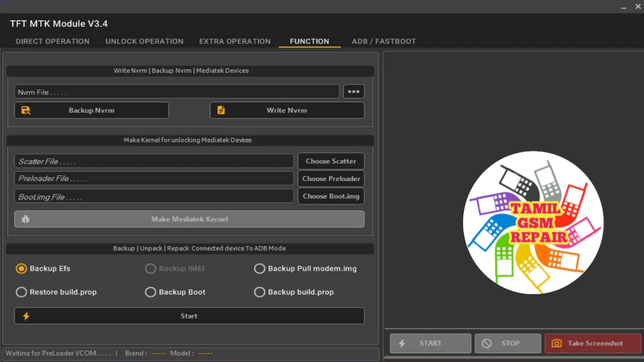Go to EXTRA OPERATION tab
Screen dimensions: 644x362
tap(235, 41)
